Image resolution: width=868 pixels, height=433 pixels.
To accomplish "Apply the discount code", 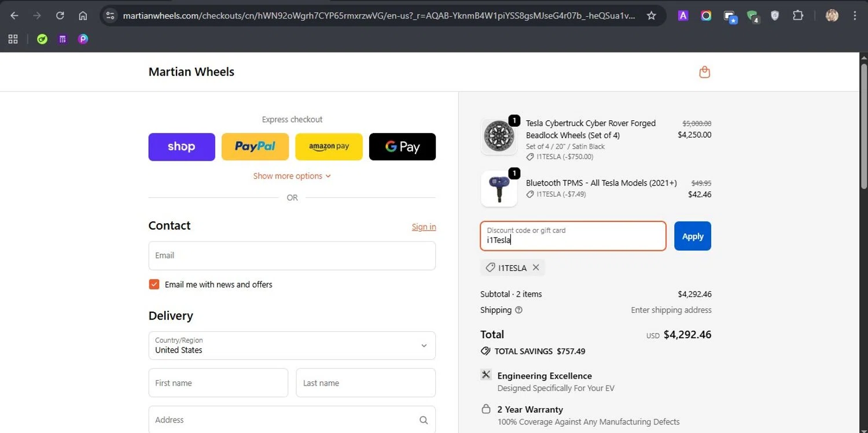I will (693, 236).
